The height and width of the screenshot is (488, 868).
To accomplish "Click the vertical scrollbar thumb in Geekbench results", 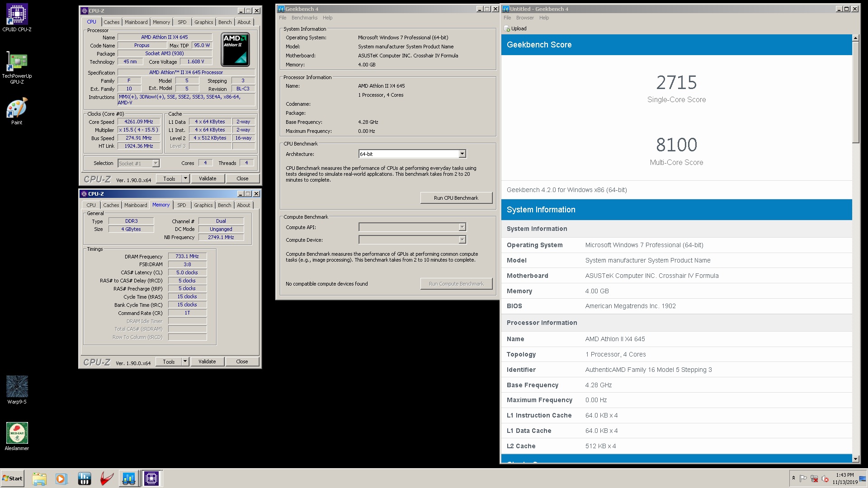I will pyautogui.click(x=855, y=93).
